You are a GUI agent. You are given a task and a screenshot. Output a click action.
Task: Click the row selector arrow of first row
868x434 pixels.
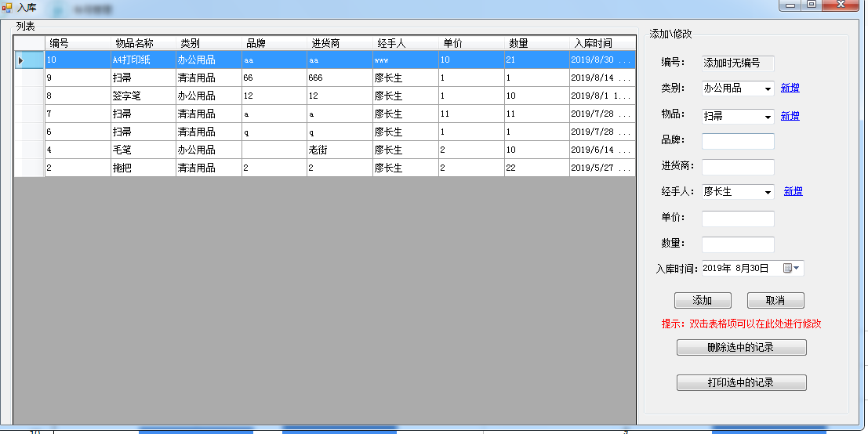pos(21,60)
